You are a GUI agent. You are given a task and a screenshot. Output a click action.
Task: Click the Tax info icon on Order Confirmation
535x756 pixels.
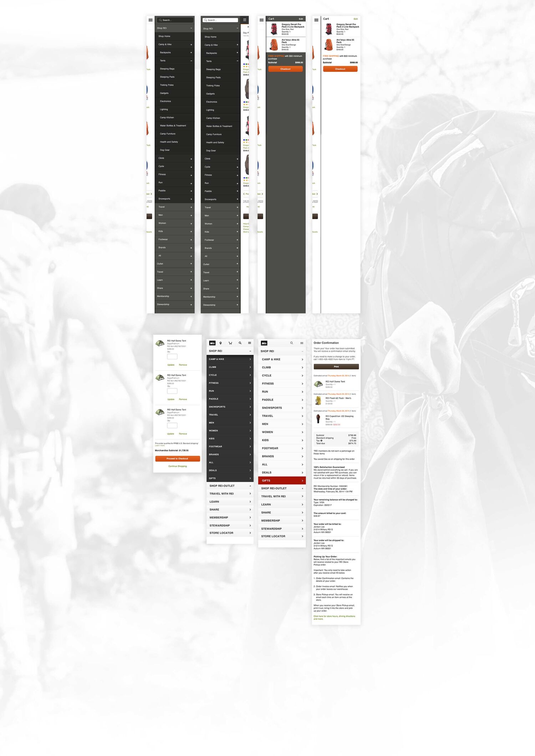click(321, 440)
